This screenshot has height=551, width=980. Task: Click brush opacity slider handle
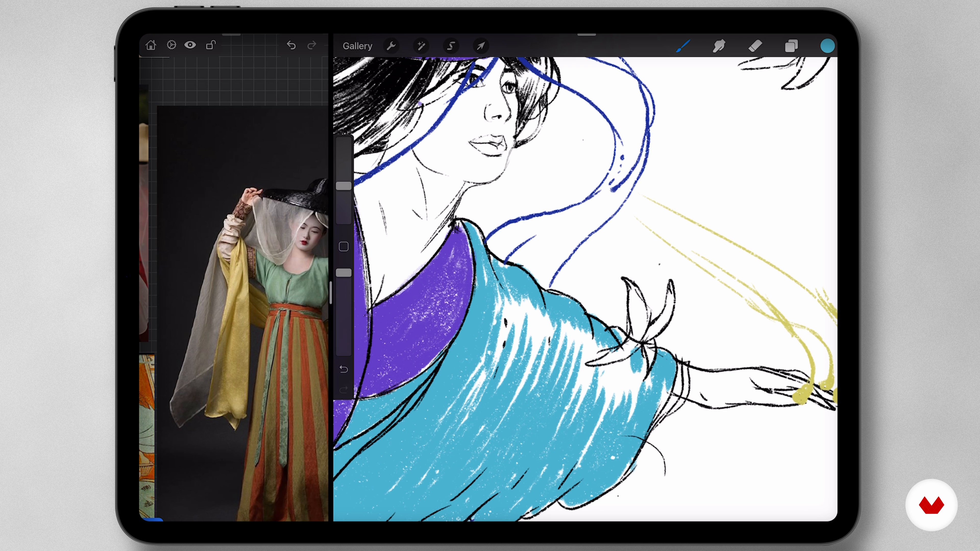(x=344, y=273)
